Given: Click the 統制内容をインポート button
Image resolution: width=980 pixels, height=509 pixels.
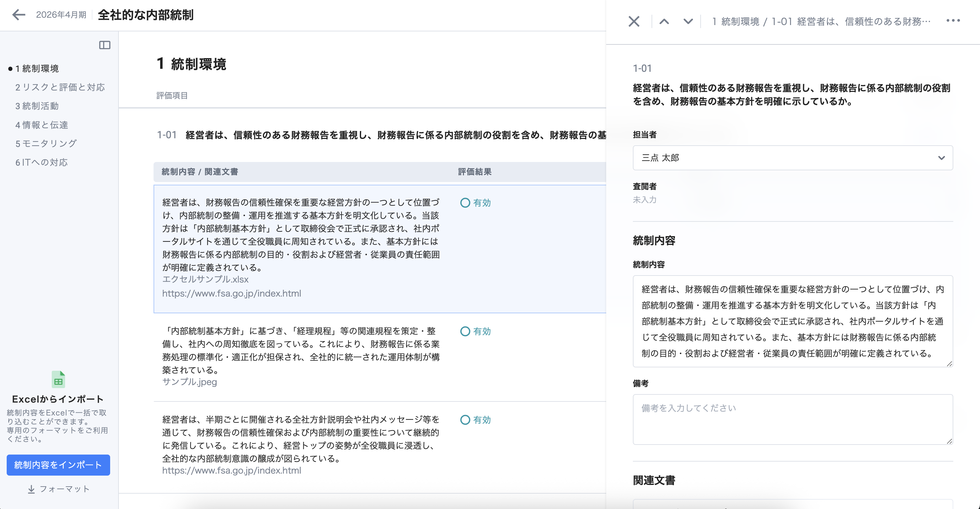Looking at the screenshot, I should 58,465.
